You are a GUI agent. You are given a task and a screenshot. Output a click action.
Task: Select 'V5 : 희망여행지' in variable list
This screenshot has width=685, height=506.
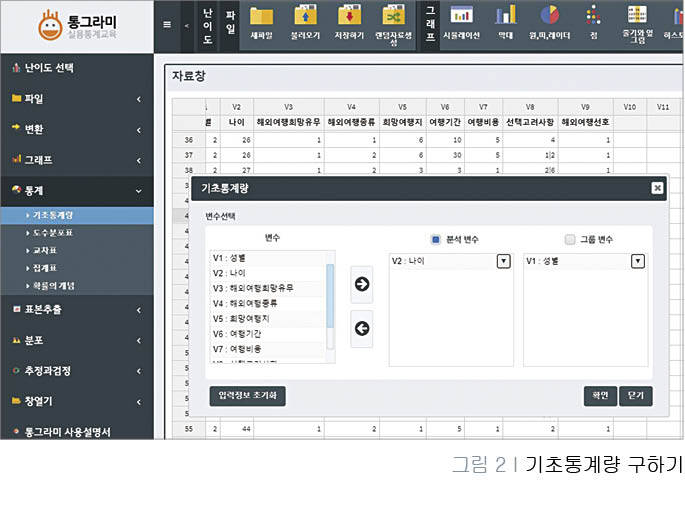[268, 319]
